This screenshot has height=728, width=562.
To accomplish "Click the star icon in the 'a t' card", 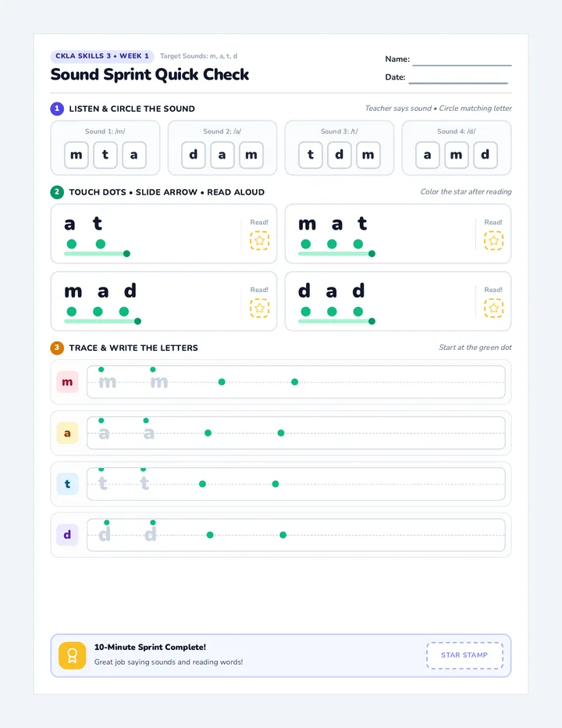I will (x=259, y=241).
